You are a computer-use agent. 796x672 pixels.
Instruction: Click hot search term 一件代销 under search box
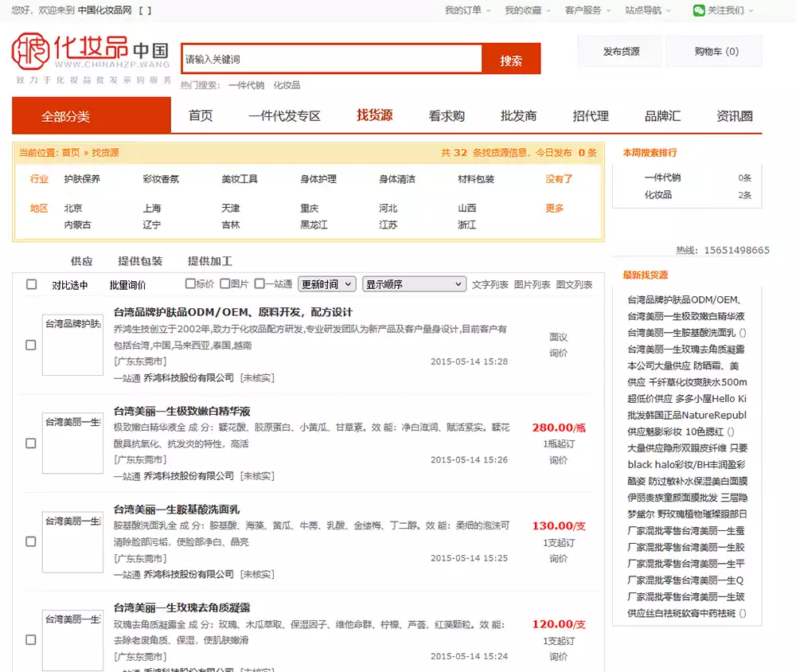click(x=246, y=85)
